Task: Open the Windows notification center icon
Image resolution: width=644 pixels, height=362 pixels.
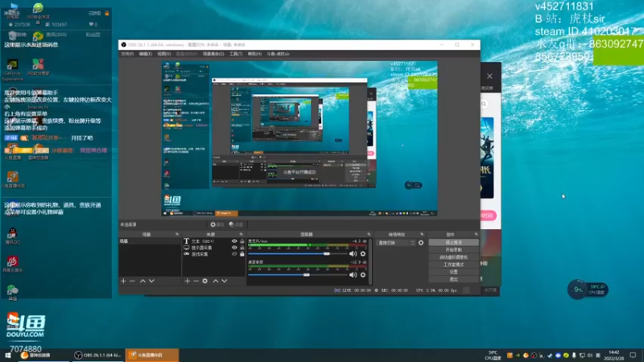Action: tap(634, 356)
